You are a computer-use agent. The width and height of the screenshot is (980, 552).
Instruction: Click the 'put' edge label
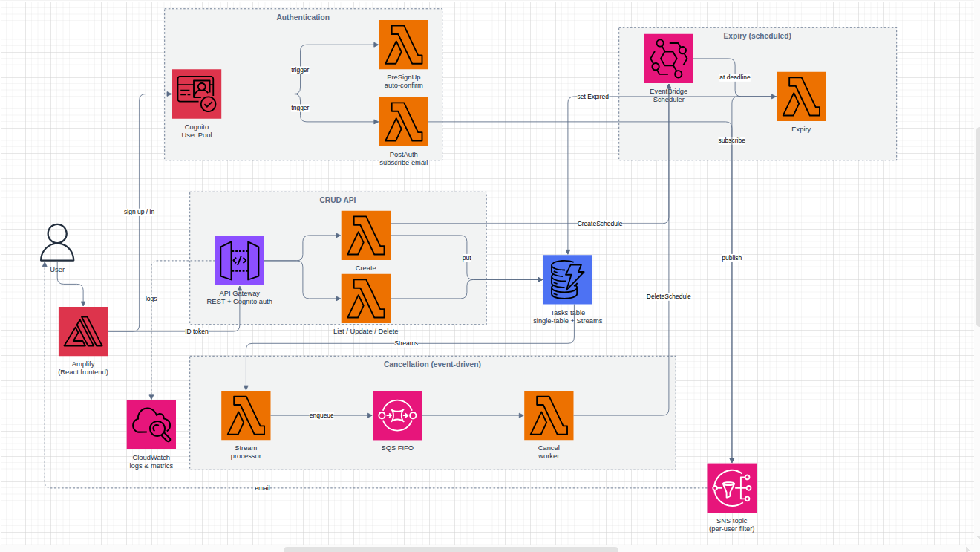coord(466,259)
